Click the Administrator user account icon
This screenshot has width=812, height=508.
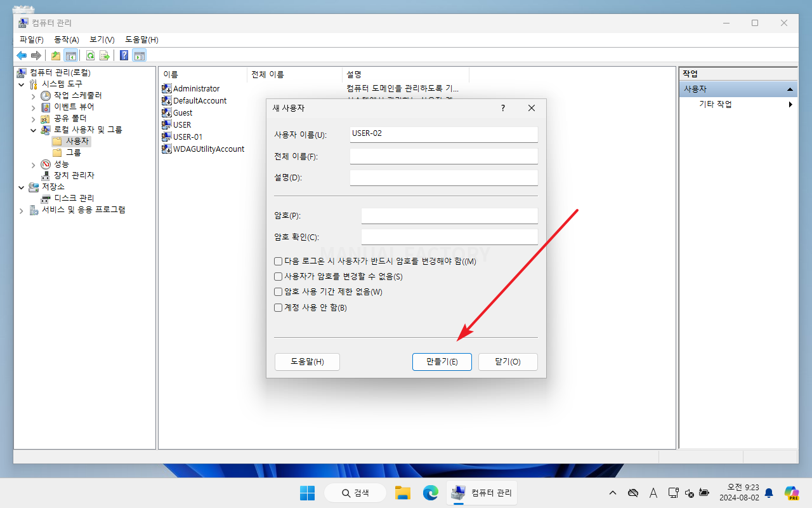click(x=167, y=89)
